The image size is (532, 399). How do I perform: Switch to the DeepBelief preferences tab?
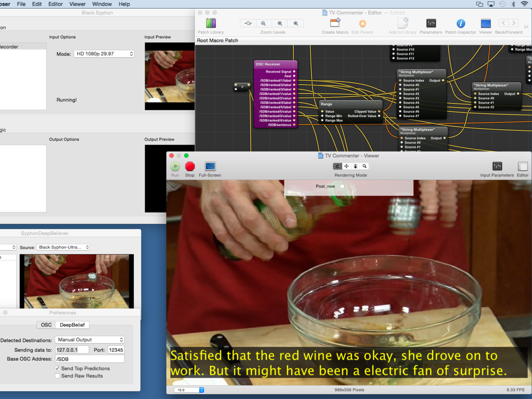pos(72,325)
